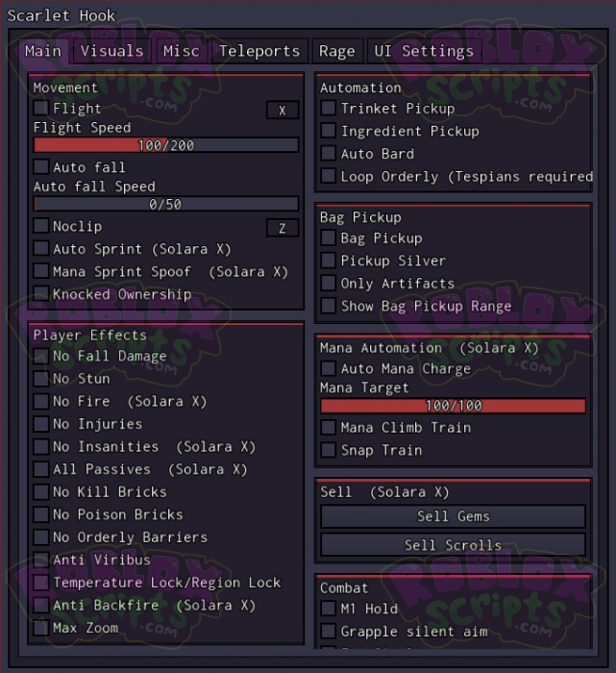This screenshot has height=673, width=616.
Task: Toggle Auto Mana Charge
Action: (329, 368)
